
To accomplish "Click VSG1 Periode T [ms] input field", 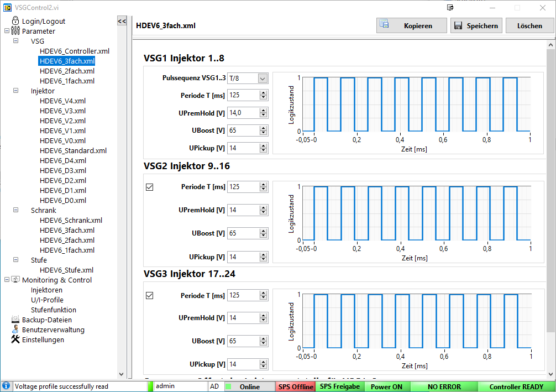I will [x=243, y=95].
